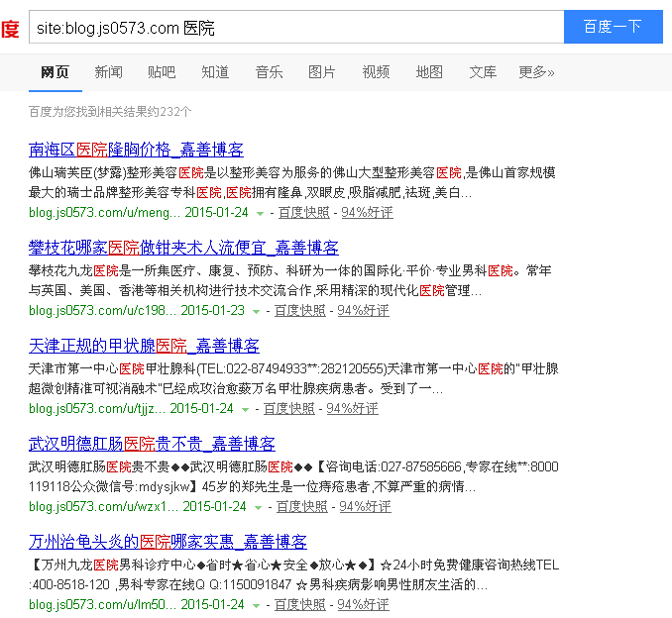Open result 万州治龟头炎的医院哪家实惠
672x618 pixels.
[168, 542]
